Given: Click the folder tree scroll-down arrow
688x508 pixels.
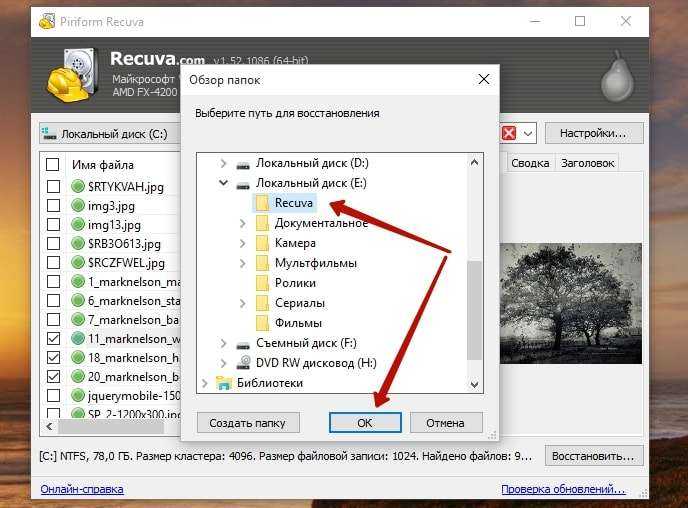Looking at the screenshot, I should click(474, 385).
